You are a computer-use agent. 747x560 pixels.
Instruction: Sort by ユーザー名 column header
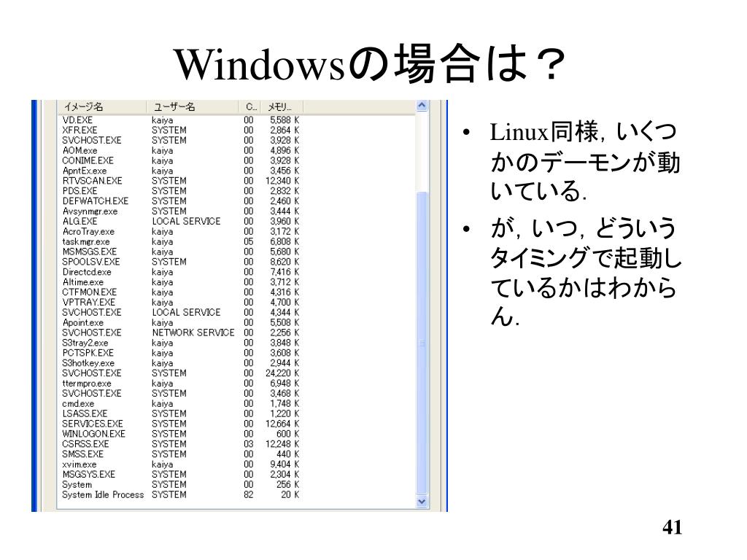pyautogui.click(x=193, y=106)
